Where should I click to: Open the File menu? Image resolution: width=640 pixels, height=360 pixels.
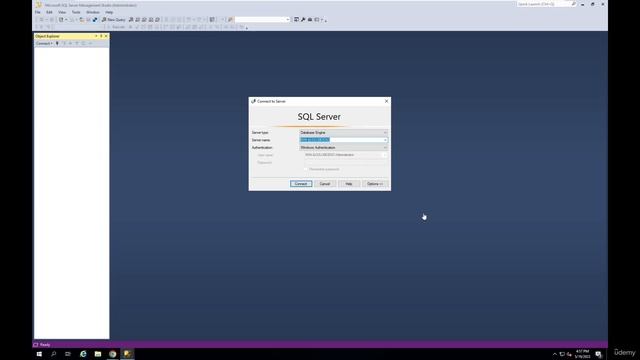[38, 12]
